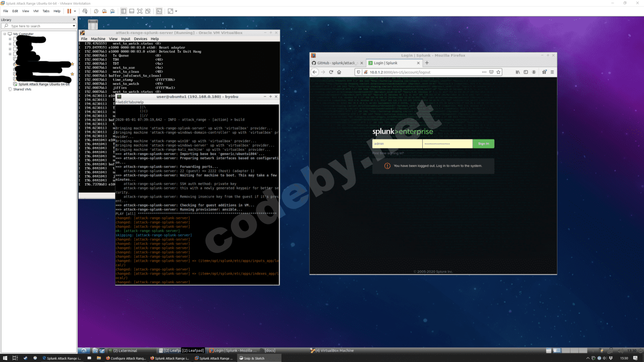Open a new Firefox tab

[x=426, y=63]
